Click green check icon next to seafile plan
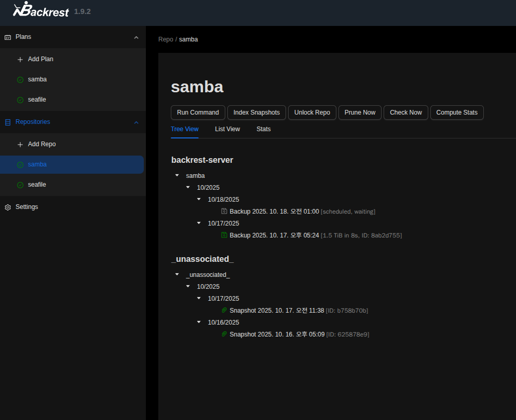Screen dimensions: 516x420 (20, 100)
